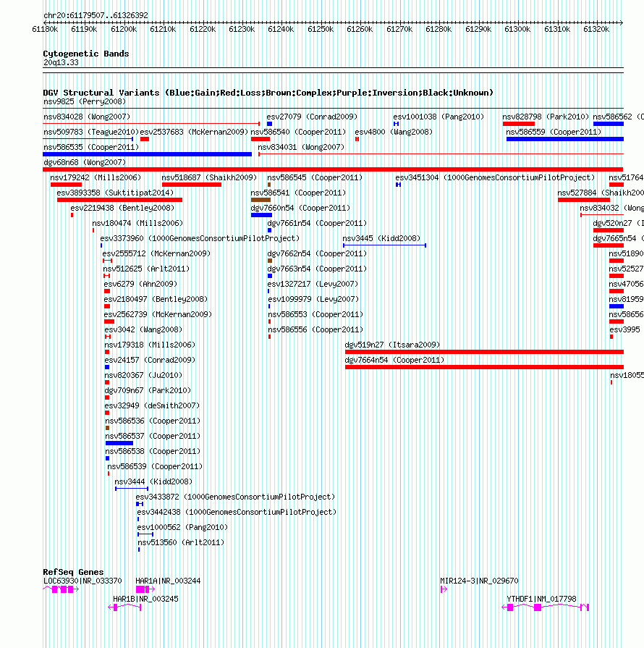Open nsv586539 (Cooper2011) label

[155, 467]
